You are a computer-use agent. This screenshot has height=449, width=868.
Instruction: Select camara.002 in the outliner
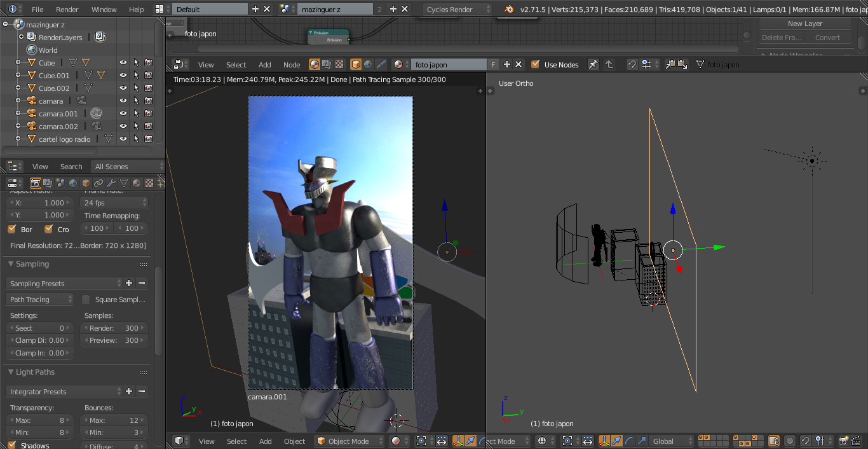pos(58,127)
